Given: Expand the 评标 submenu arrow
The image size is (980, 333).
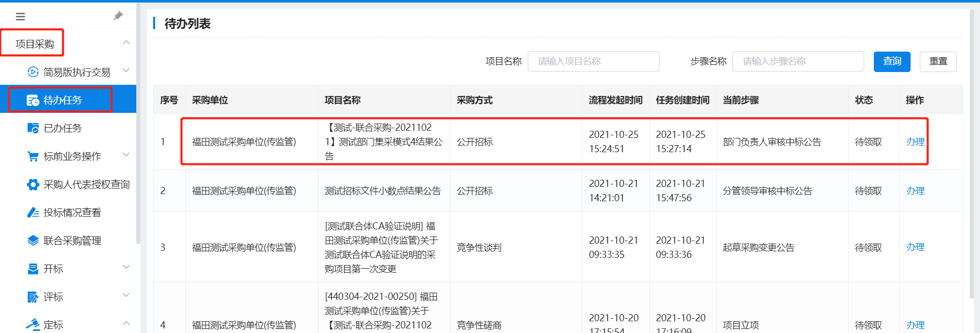Looking at the screenshot, I should (126, 296).
